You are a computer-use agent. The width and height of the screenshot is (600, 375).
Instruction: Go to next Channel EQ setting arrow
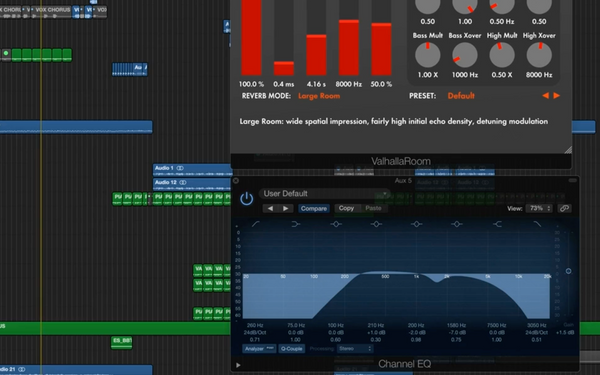(x=285, y=208)
